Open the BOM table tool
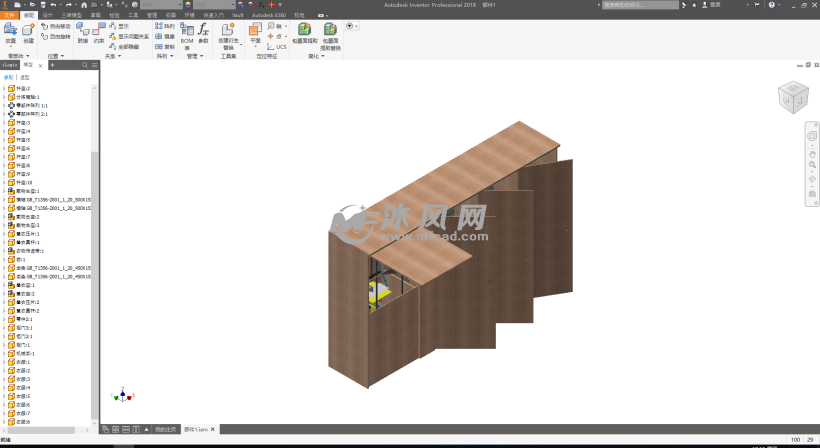The height and width of the screenshot is (448, 820). click(186, 34)
